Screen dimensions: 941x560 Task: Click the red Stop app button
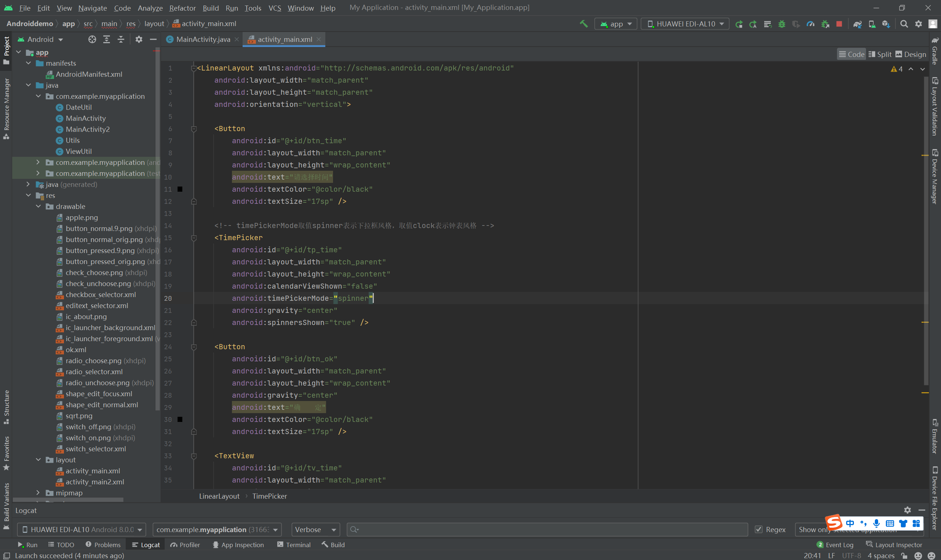coord(839,24)
